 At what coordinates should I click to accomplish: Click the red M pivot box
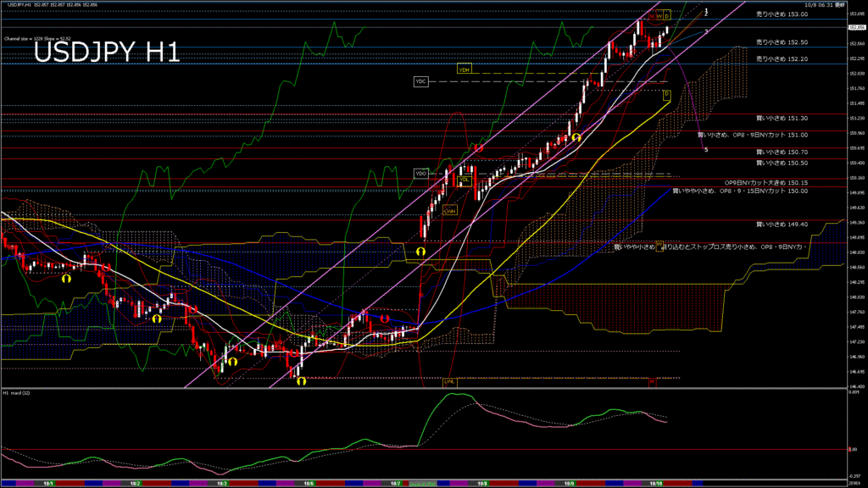click(651, 15)
